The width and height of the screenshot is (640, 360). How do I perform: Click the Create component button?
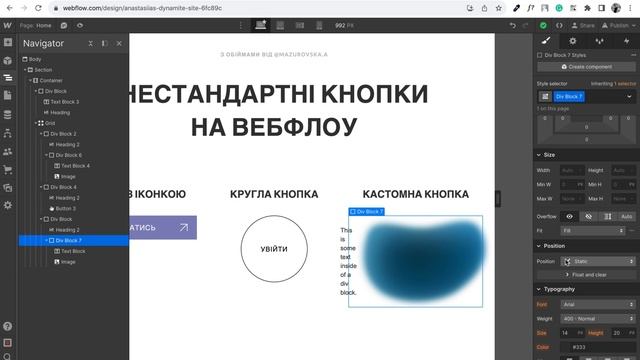587,67
